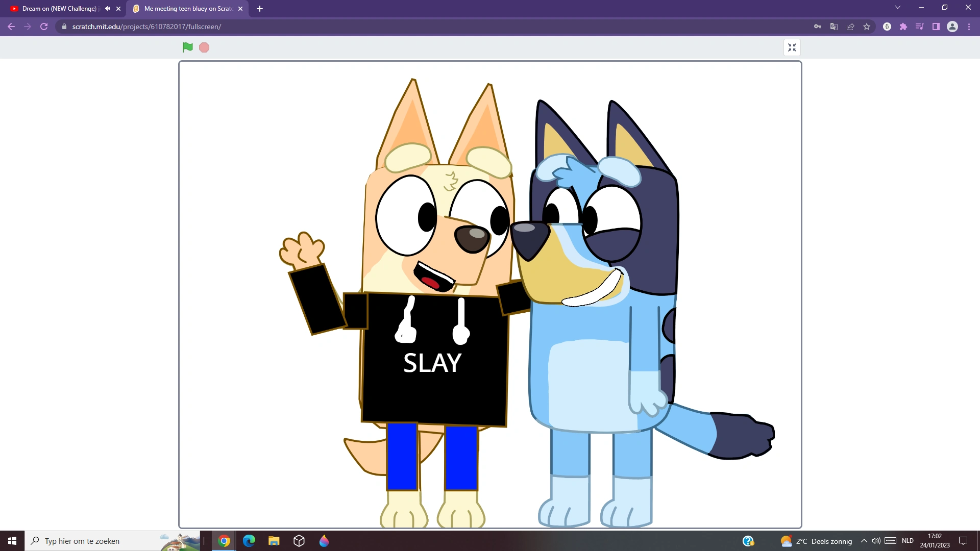
Task: Open the Chrome three-dot menu
Action: click(x=969, y=27)
